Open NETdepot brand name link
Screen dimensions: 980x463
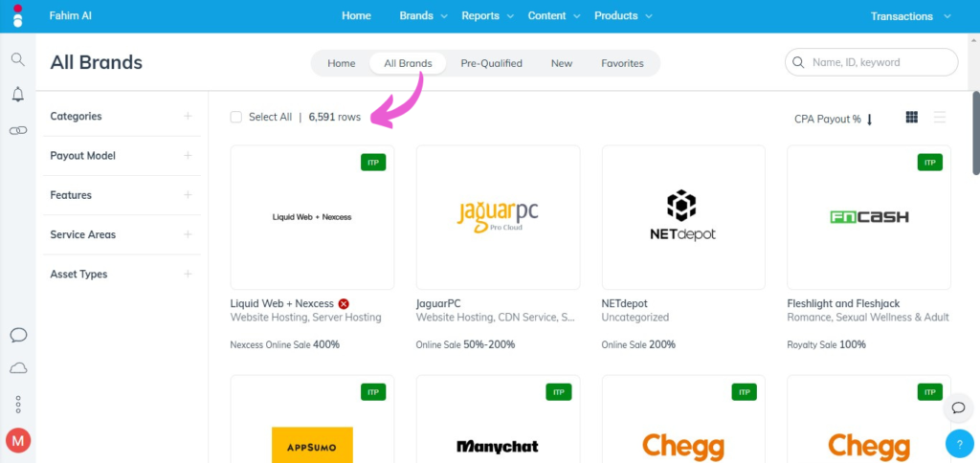(626, 303)
